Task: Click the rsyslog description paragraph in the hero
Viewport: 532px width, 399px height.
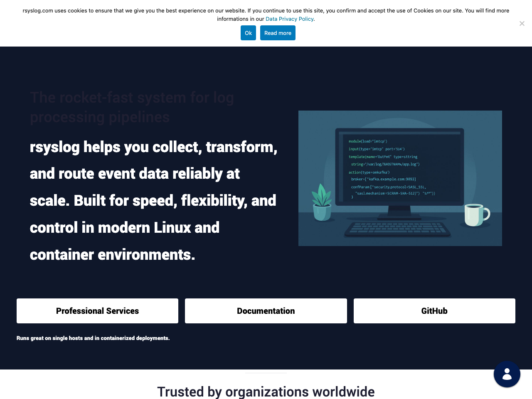Action: point(154,200)
